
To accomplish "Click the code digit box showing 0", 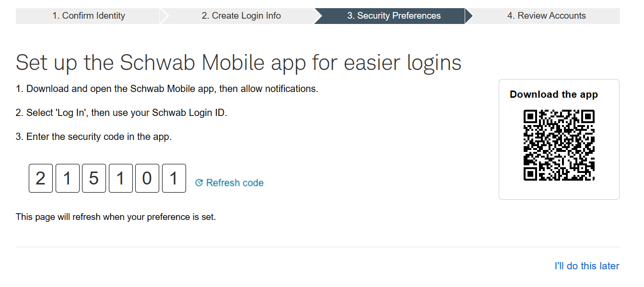I will point(147,178).
